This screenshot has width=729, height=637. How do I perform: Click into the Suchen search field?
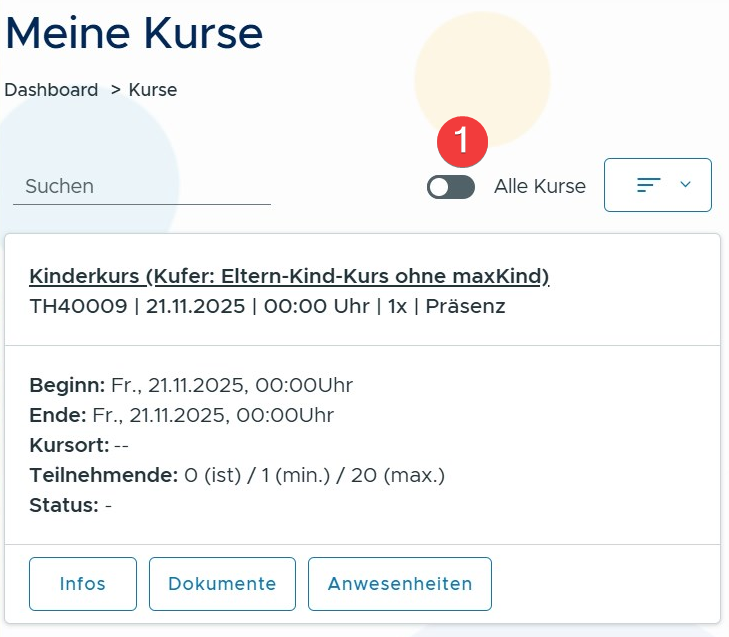click(x=142, y=187)
